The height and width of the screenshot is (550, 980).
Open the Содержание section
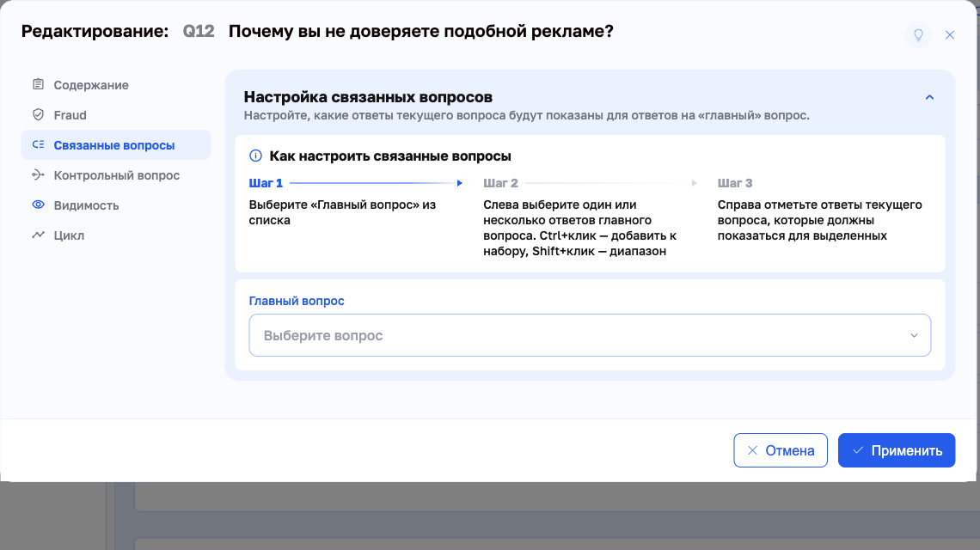point(116,85)
